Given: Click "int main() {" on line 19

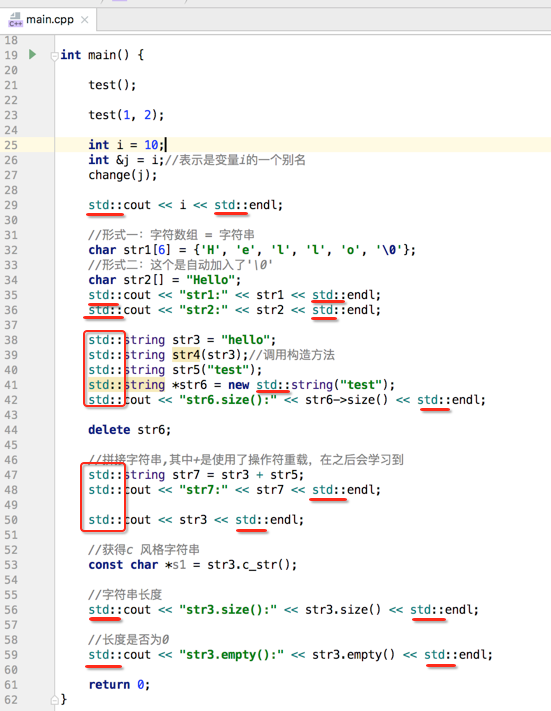Looking at the screenshot, I should (x=102, y=55).
